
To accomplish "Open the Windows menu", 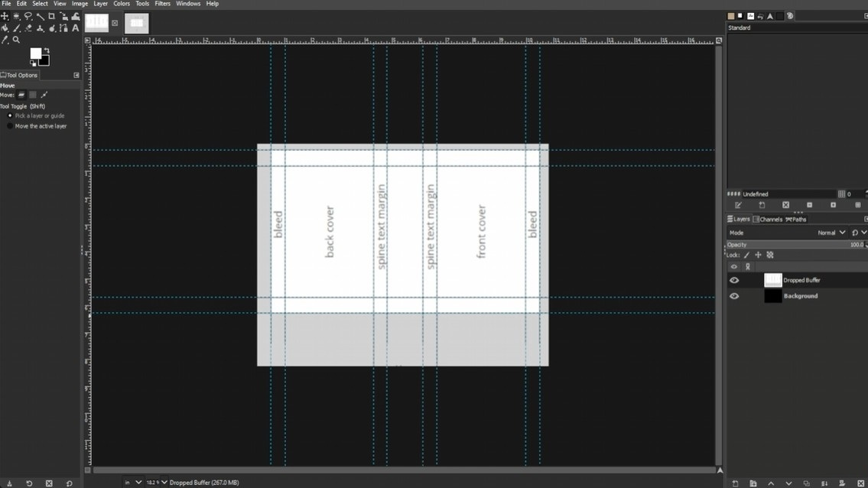I will pyautogui.click(x=188, y=4).
